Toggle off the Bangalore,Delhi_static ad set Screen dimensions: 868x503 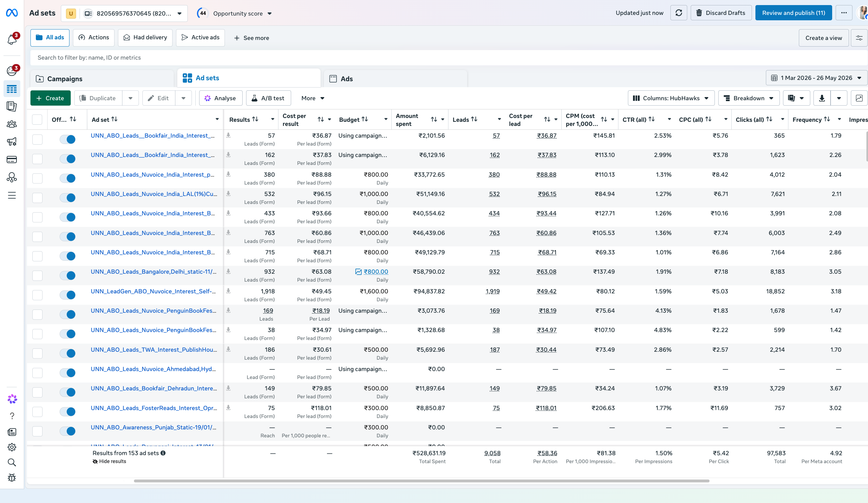click(x=68, y=275)
